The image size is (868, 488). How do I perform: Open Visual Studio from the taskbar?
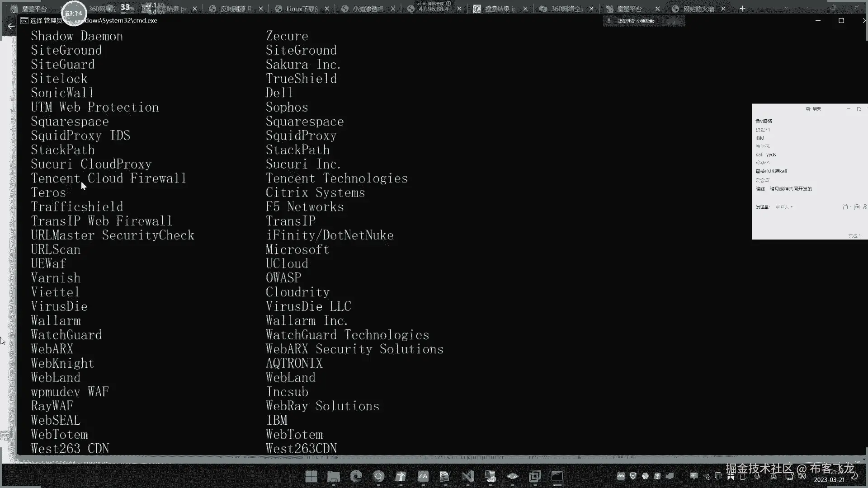468,476
